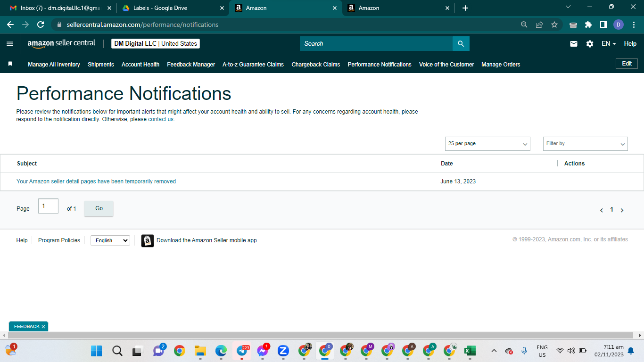Open Manage Orders in the navigation
Image resolution: width=644 pixels, height=362 pixels.
click(501, 65)
